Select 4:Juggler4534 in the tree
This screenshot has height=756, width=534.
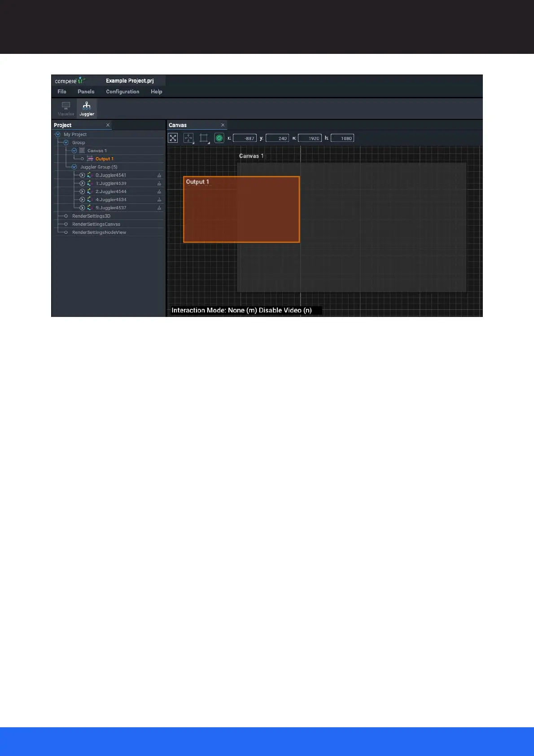[111, 200]
